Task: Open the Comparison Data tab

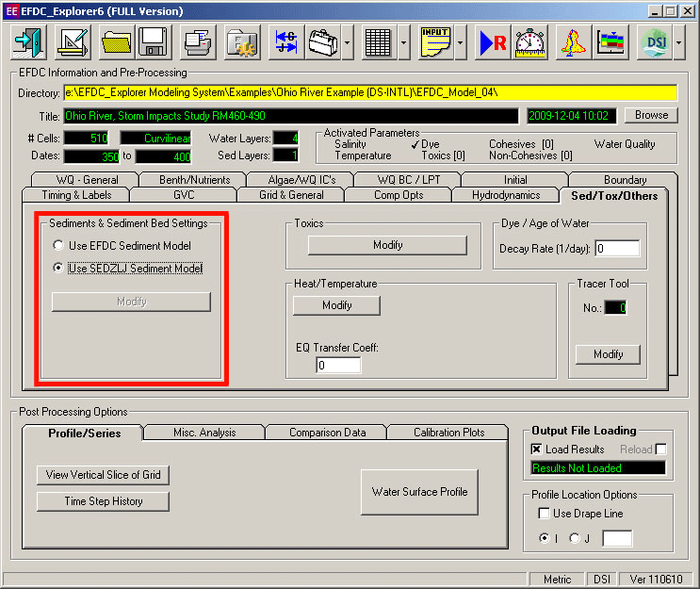Action: 327,433
